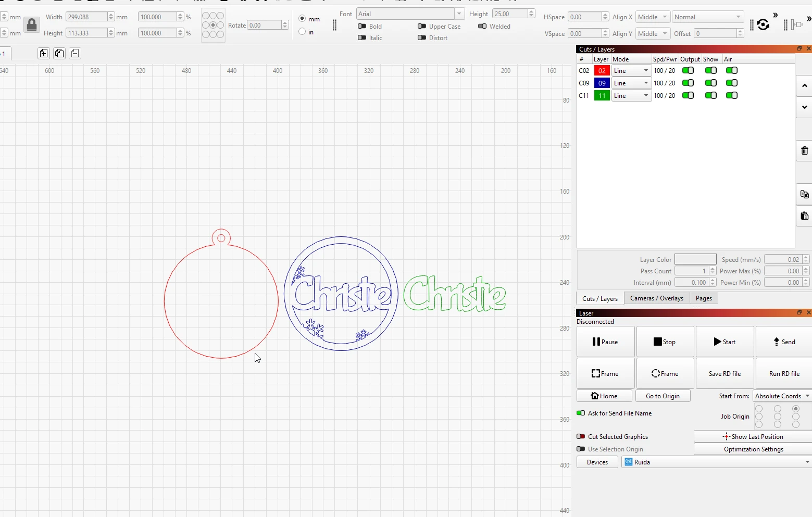Open the Font dropdown showing Arial
812x517 pixels.
(410, 14)
